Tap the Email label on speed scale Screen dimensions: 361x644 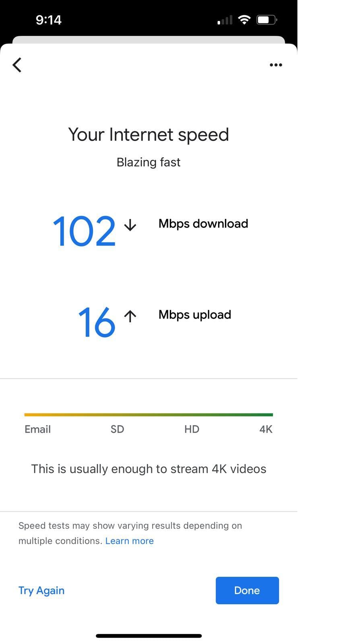click(37, 429)
